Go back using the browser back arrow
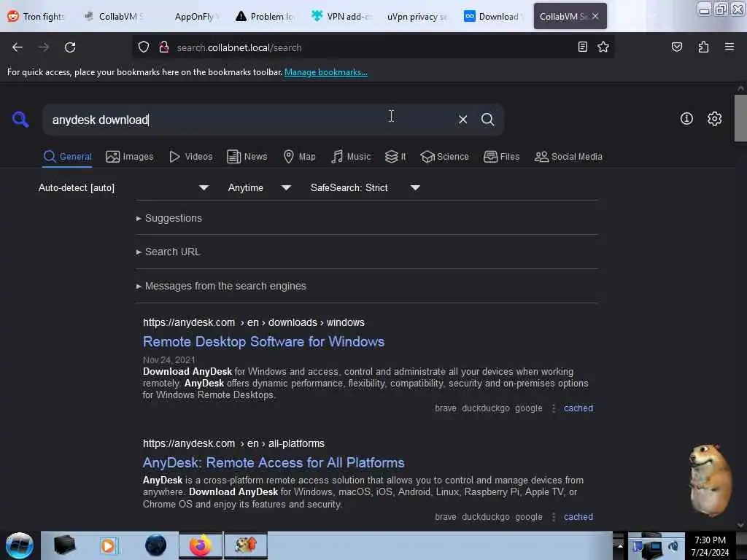The image size is (747, 560). pyautogui.click(x=18, y=47)
